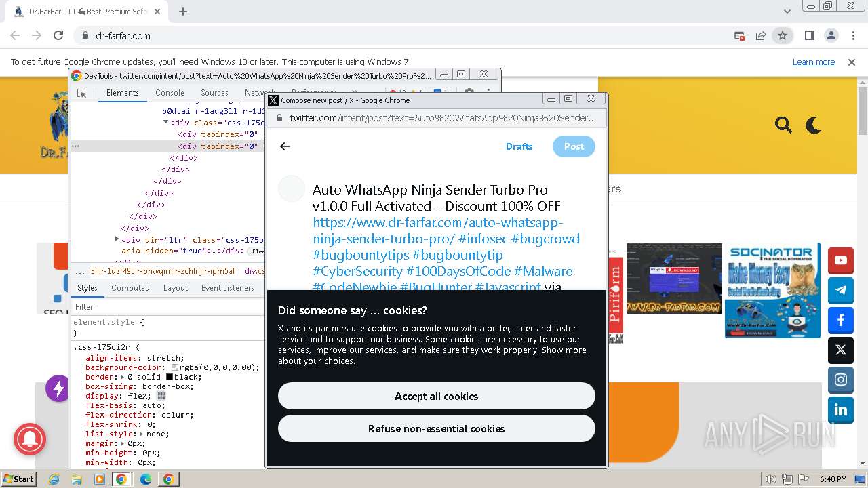The height and width of the screenshot is (488, 868).
Task: Open the Chrome profile avatar
Action: coord(831,35)
